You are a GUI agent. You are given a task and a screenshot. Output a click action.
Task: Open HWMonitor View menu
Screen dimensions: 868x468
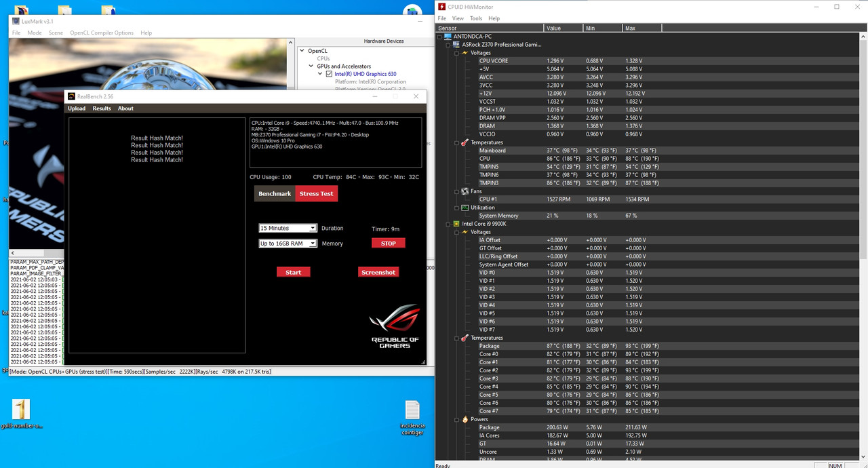(x=458, y=18)
